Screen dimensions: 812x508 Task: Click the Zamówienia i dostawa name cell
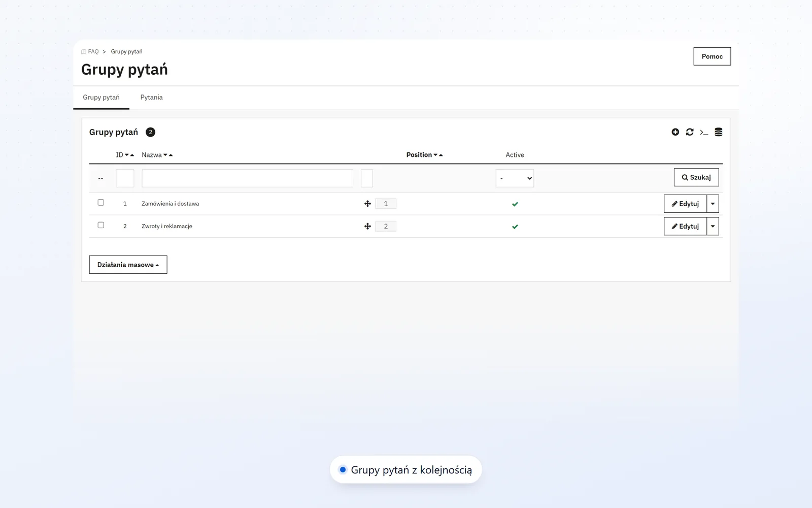click(x=170, y=204)
